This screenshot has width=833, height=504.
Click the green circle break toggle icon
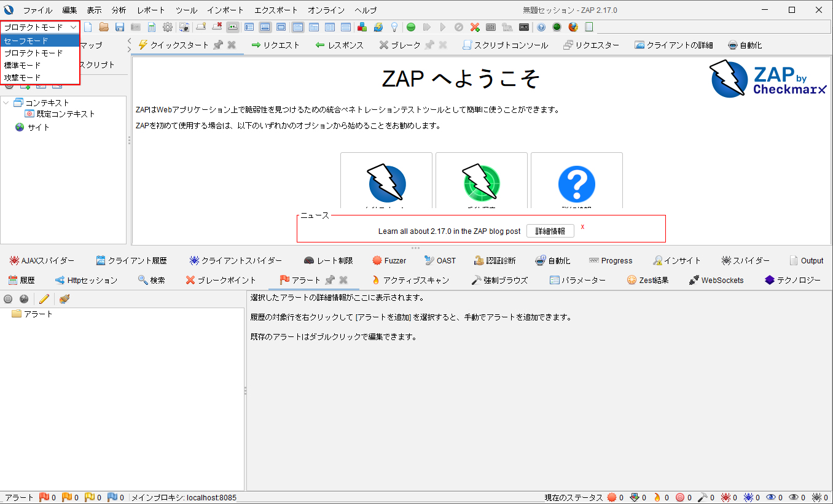(411, 27)
